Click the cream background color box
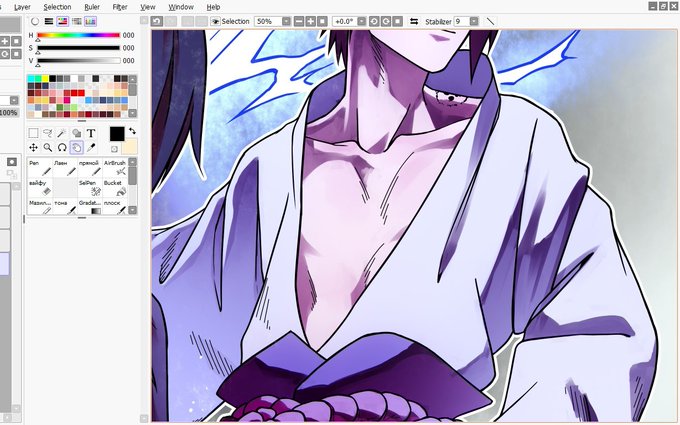Viewport: 680px width, 425px height. point(130,147)
